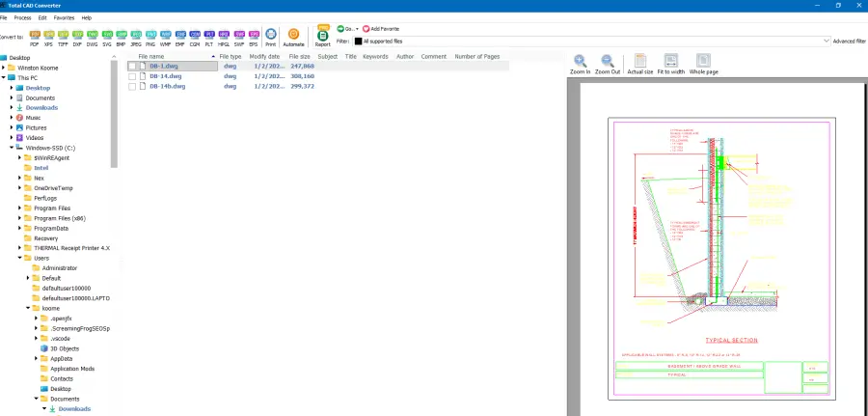This screenshot has height=416, width=868.
Task: Convert to HPGL format
Action: (x=224, y=37)
